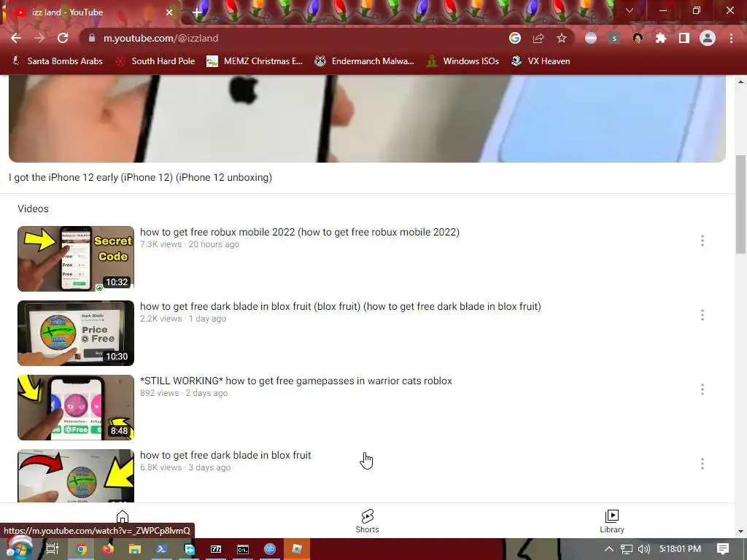Open File Explorer from the taskbar
This screenshot has width=747, height=560.
coord(135,549)
